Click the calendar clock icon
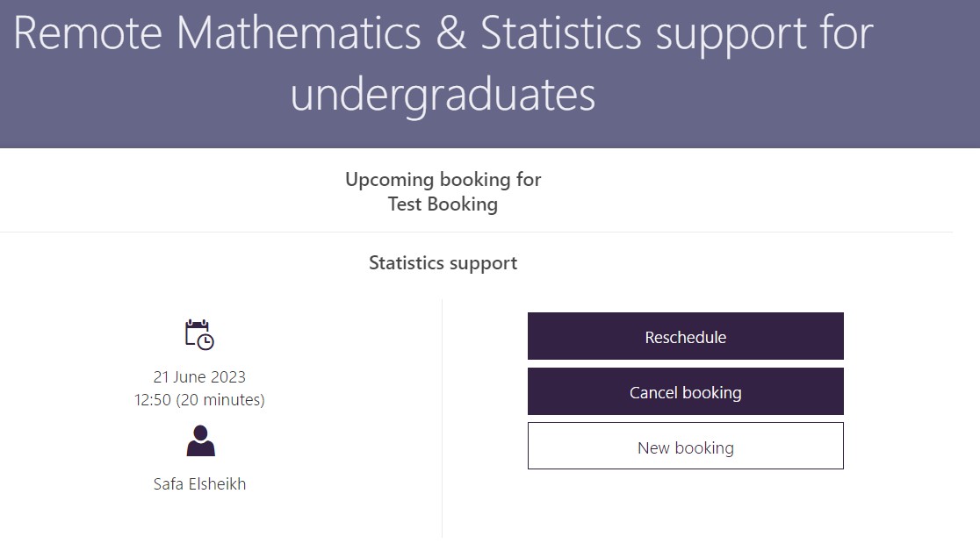 199,335
